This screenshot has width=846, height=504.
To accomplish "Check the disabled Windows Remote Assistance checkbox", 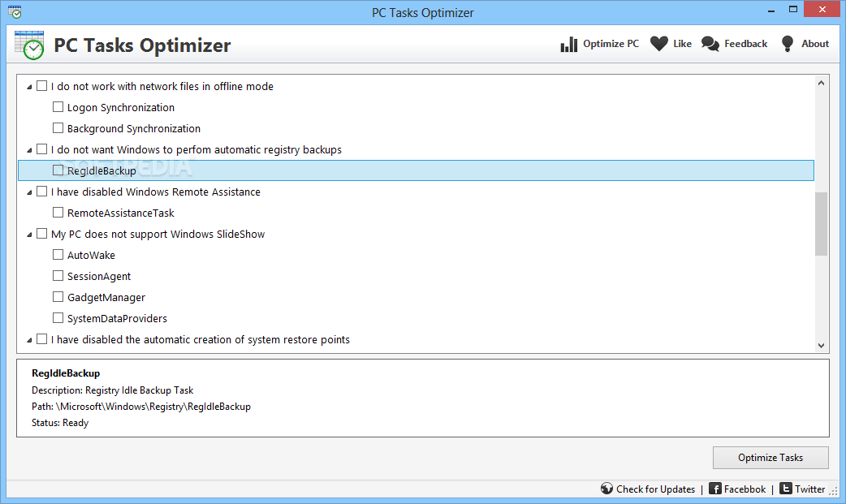I will (x=41, y=191).
